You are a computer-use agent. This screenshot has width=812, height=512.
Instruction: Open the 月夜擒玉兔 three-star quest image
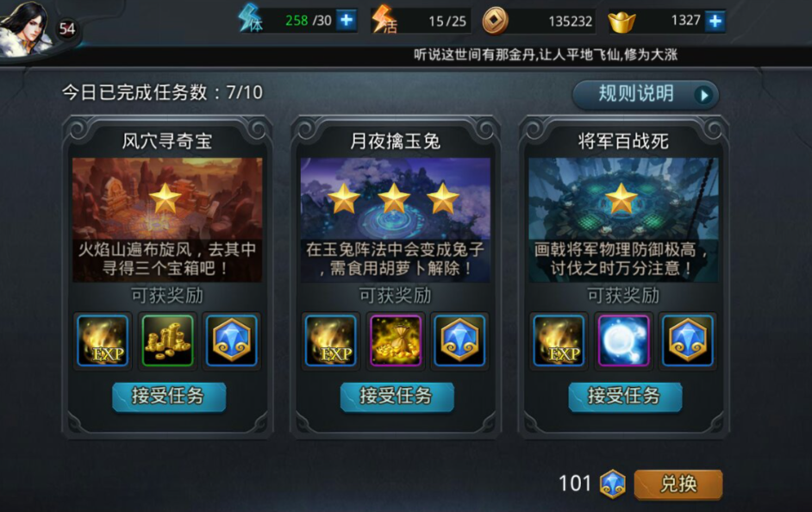396,220
